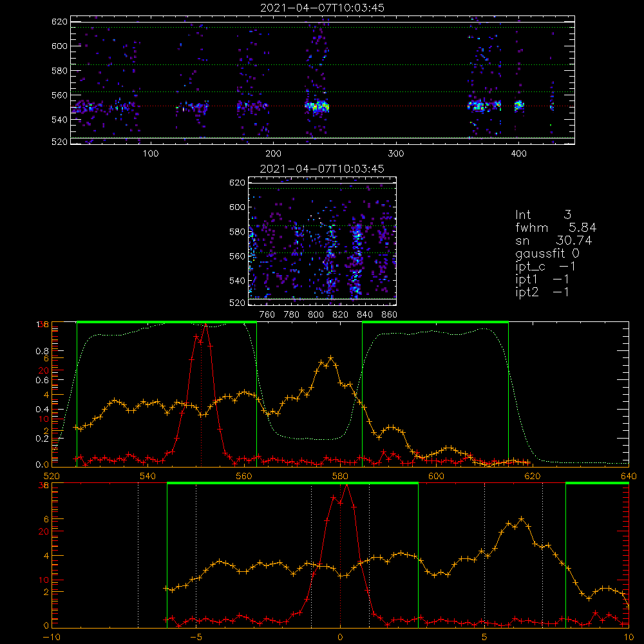Click x-axis label 10 of the bottom plot
The width and height of the screenshot is (644, 644).
coord(629,637)
